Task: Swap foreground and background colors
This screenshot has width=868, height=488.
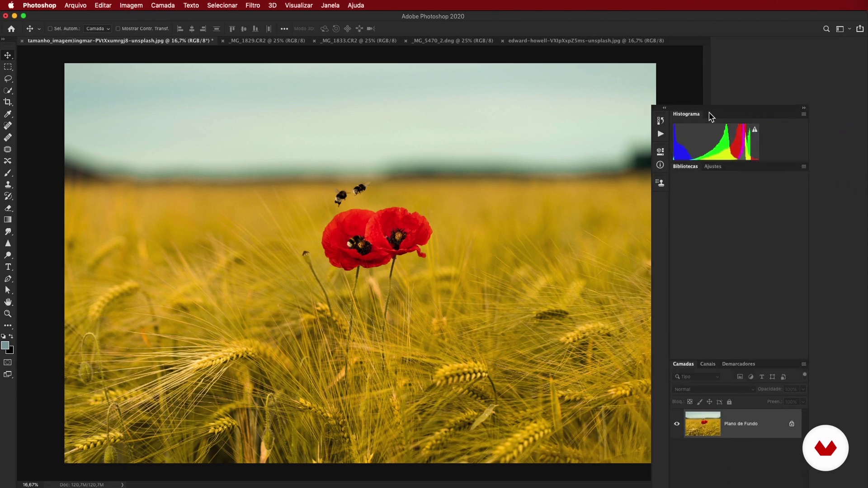Action: click(11, 336)
